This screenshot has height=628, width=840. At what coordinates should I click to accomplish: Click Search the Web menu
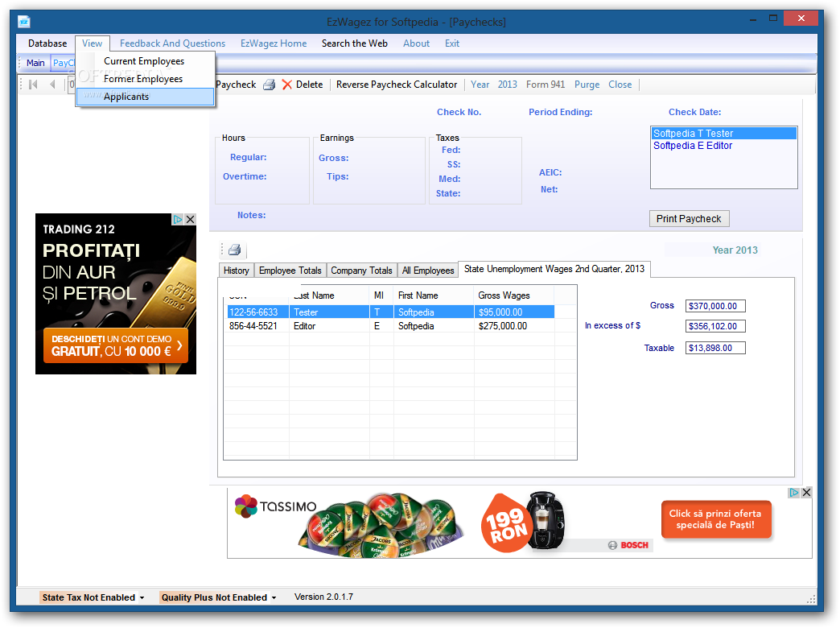coord(355,43)
